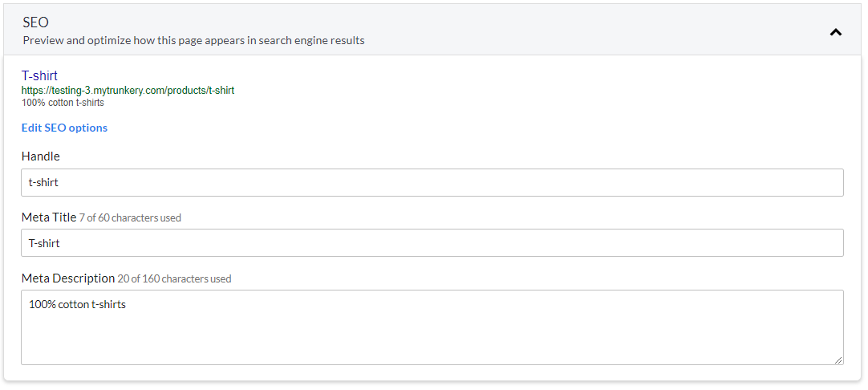Focus the Handle input field

pyautogui.click(x=432, y=183)
